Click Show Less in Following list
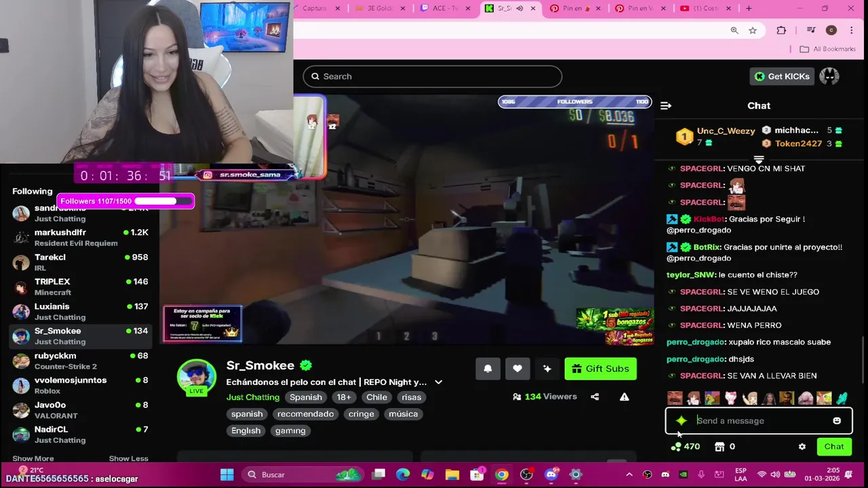Viewport: 868px width, 488px height. click(128, 459)
